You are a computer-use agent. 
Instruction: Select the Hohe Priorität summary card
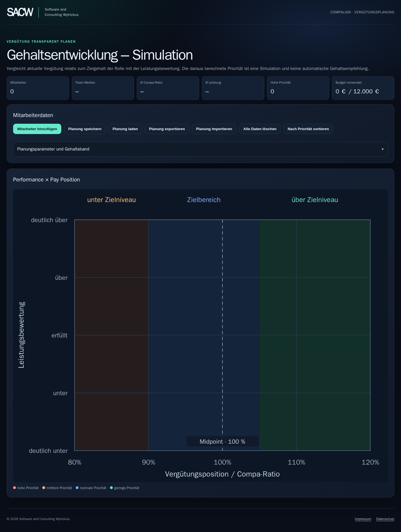(298, 88)
